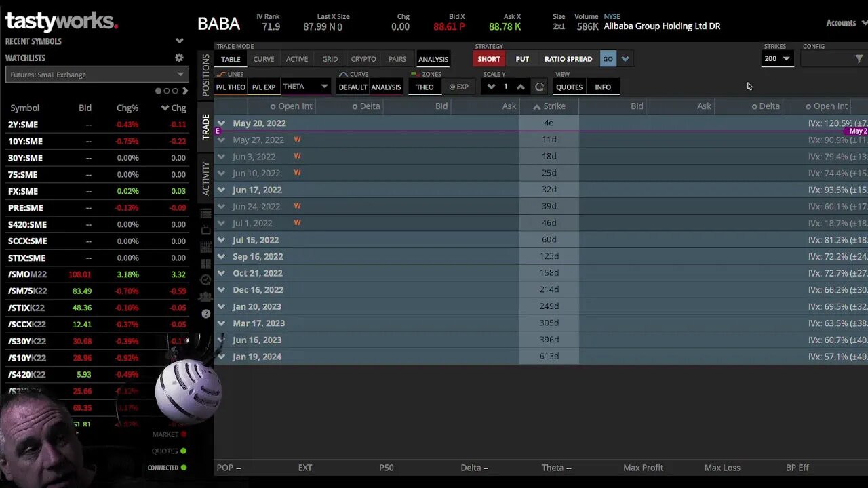Open the ACTIVITY vertical tab
Image resolution: width=868 pixels, height=488 pixels.
[x=206, y=178]
